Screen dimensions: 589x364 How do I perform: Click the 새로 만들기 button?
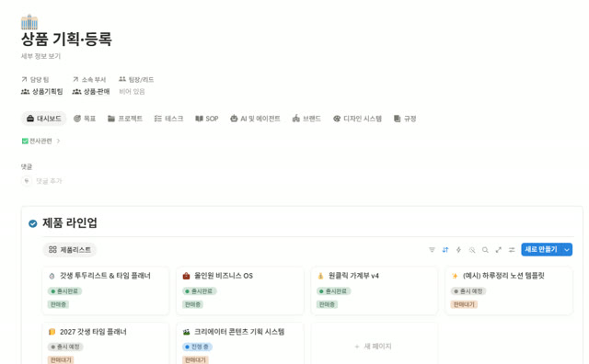pyautogui.click(x=541, y=249)
